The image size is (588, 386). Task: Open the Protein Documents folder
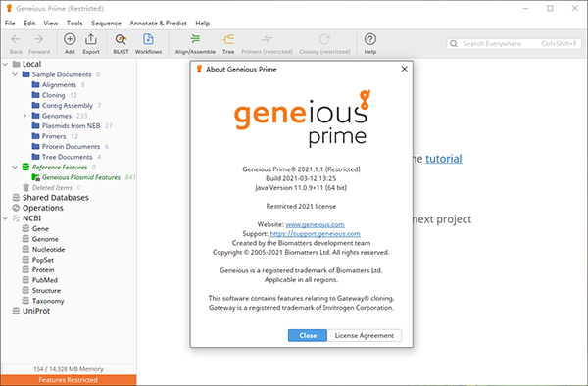tap(71, 147)
